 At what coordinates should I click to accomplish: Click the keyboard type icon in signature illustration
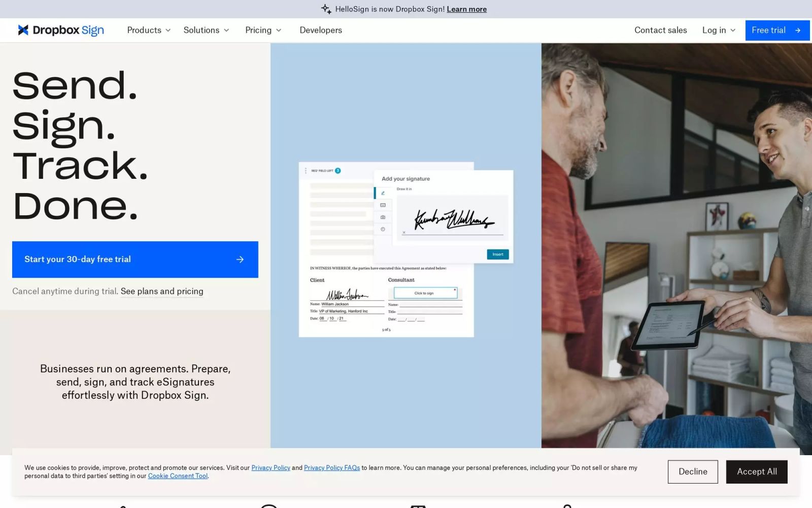pos(383,205)
